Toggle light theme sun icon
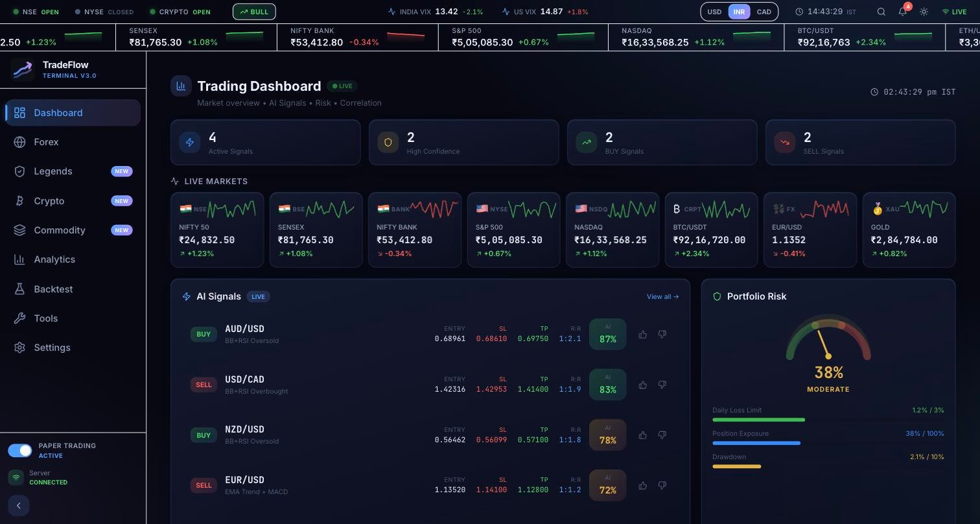The image size is (980, 524). [x=924, y=12]
